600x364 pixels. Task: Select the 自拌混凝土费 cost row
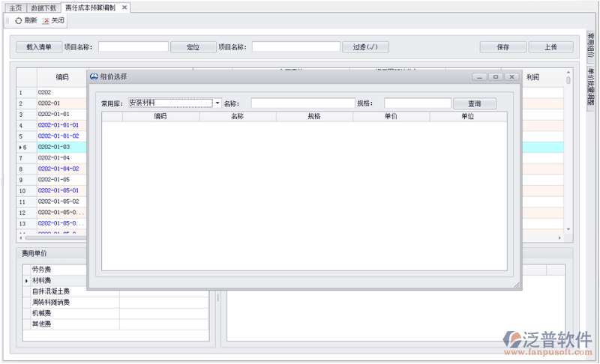click(x=115, y=291)
